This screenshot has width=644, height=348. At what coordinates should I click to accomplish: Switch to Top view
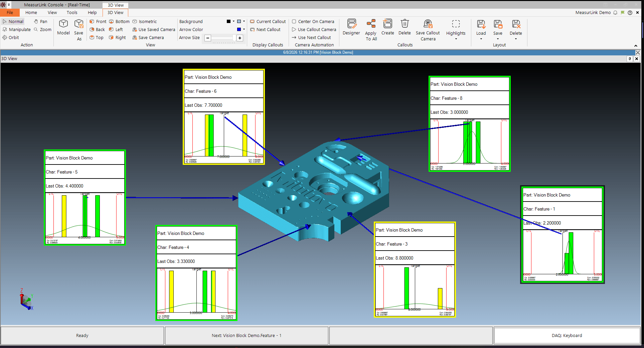pos(97,37)
